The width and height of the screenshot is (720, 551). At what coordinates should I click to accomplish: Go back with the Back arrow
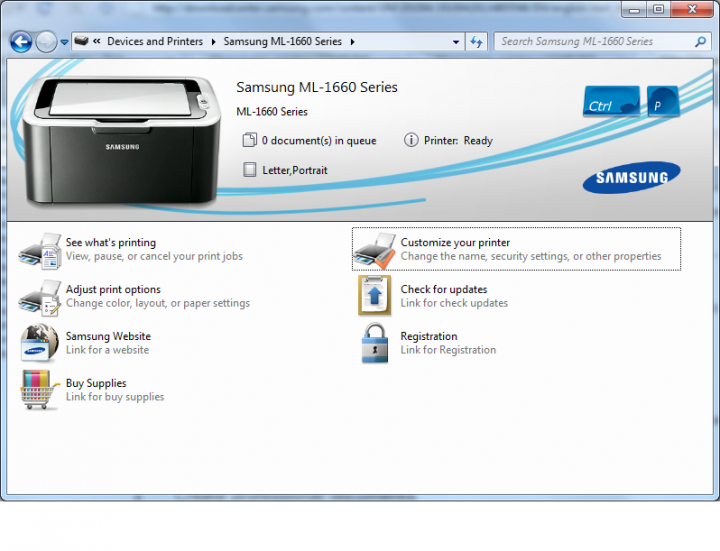21,42
